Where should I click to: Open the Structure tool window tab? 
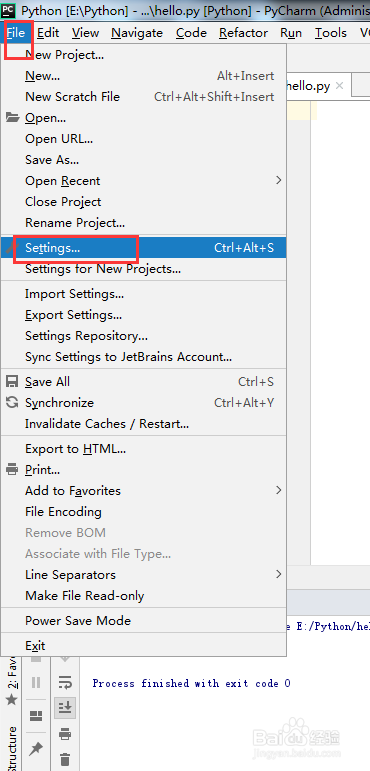[11, 748]
